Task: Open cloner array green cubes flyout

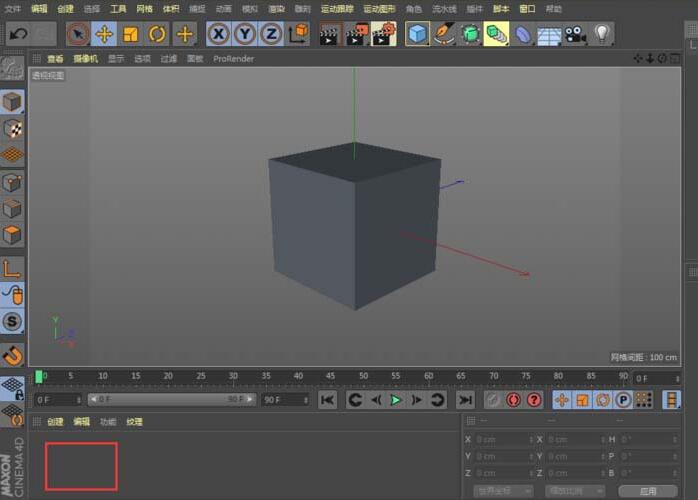Action: (496, 34)
